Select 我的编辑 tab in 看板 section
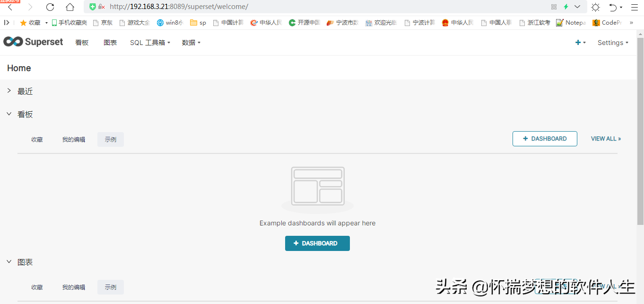This screenshot has height=304, width=644. point(74,139)
